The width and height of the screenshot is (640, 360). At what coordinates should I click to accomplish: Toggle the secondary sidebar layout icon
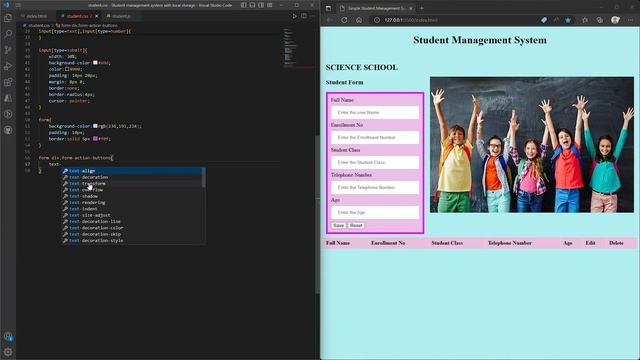[261, 5]
